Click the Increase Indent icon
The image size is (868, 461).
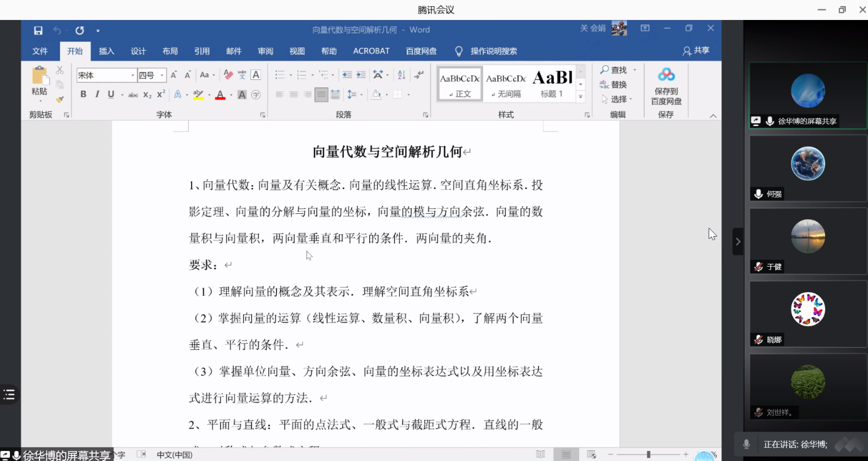click(x=361, y=75)
